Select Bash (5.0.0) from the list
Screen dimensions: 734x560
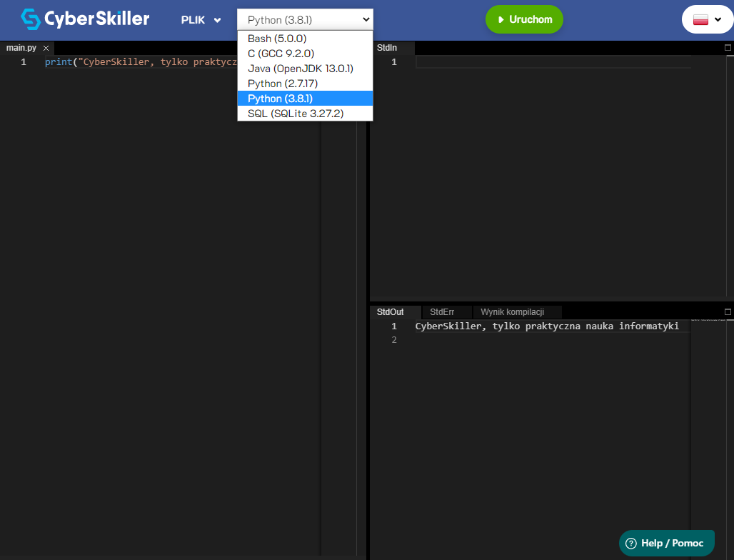point(277,39)
